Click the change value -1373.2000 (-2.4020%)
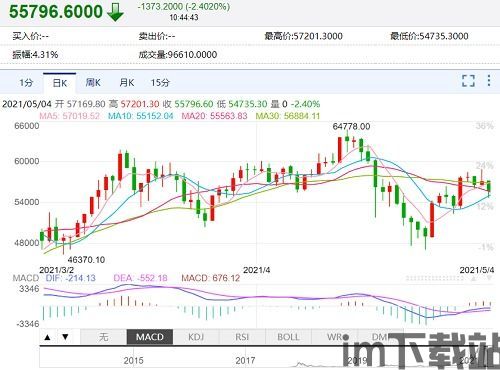The image size is (500, 370). 184,7
